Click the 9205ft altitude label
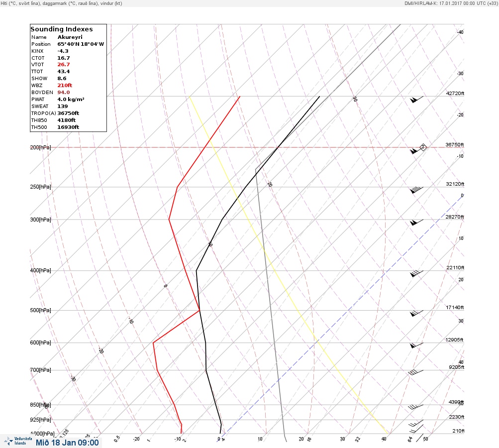This screenshot has height=448, width=499. pos(456,367)
